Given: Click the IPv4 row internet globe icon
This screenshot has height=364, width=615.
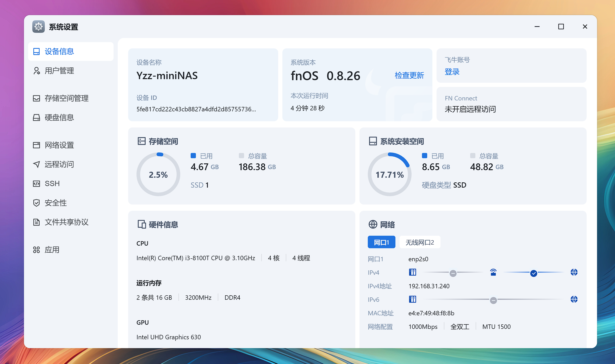Looking at the screenshot, I should (574, 272).
